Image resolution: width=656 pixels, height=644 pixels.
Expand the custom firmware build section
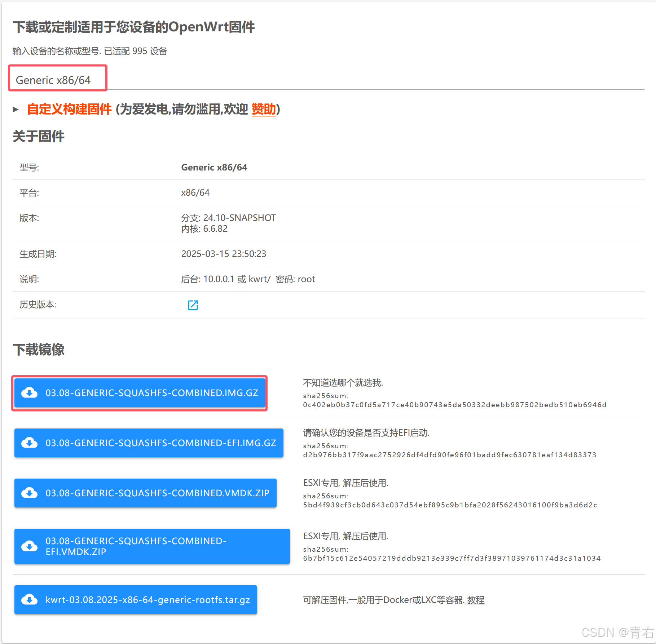pos(16,109)
